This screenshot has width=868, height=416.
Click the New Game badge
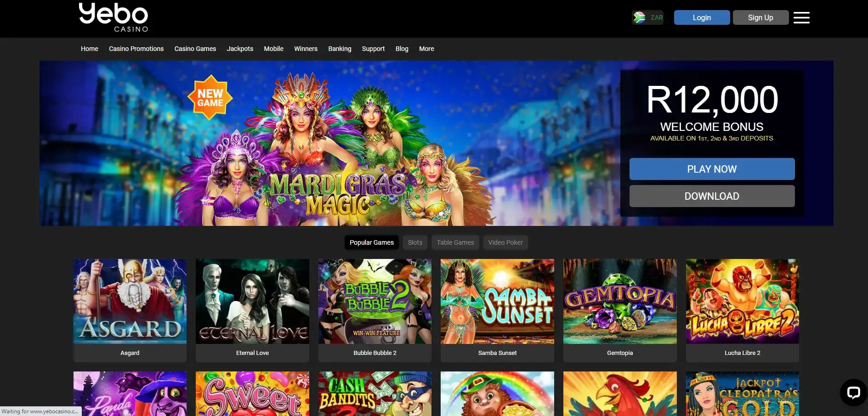click(x=210, y=97)
